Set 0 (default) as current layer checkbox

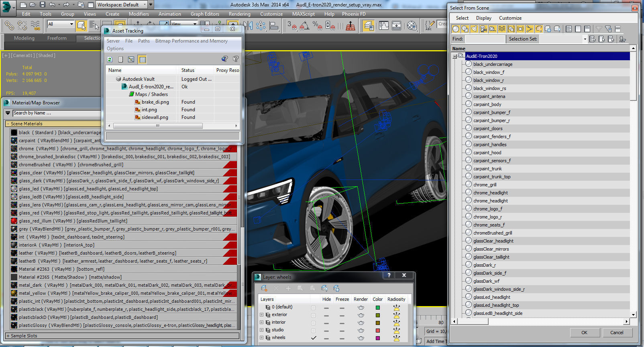pyautogui.click(x=313, y=308)
